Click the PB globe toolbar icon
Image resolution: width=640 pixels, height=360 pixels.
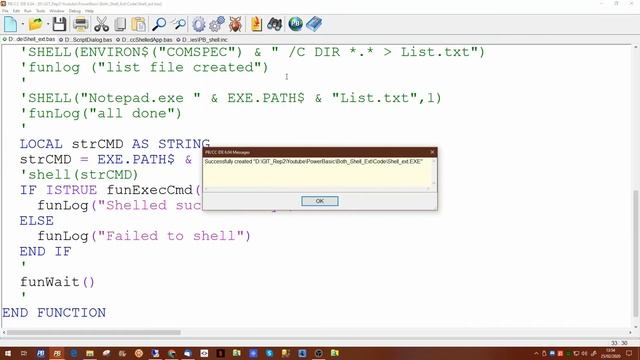pos(296,24)
